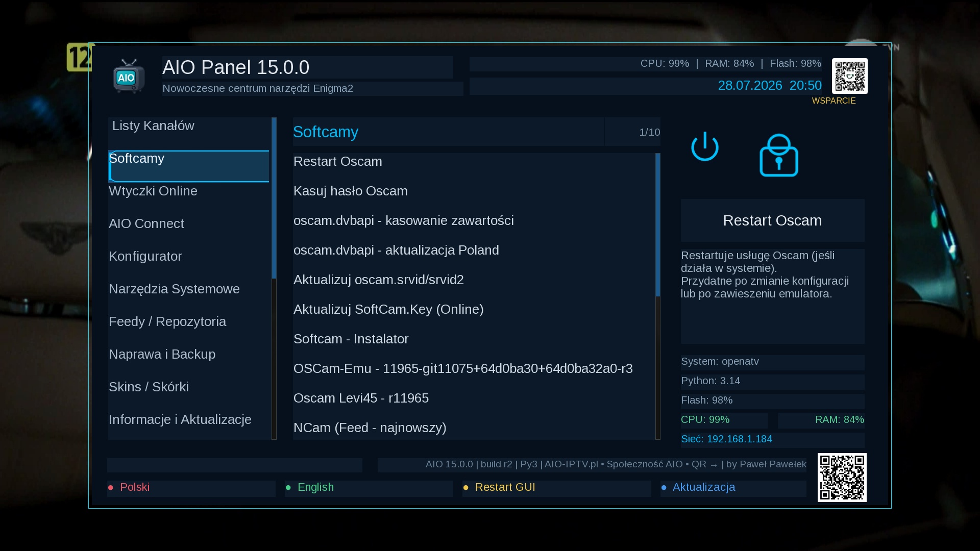Click WSPARCIE support link
Viewport: 980px width, 551px height.
pos(834,101)
